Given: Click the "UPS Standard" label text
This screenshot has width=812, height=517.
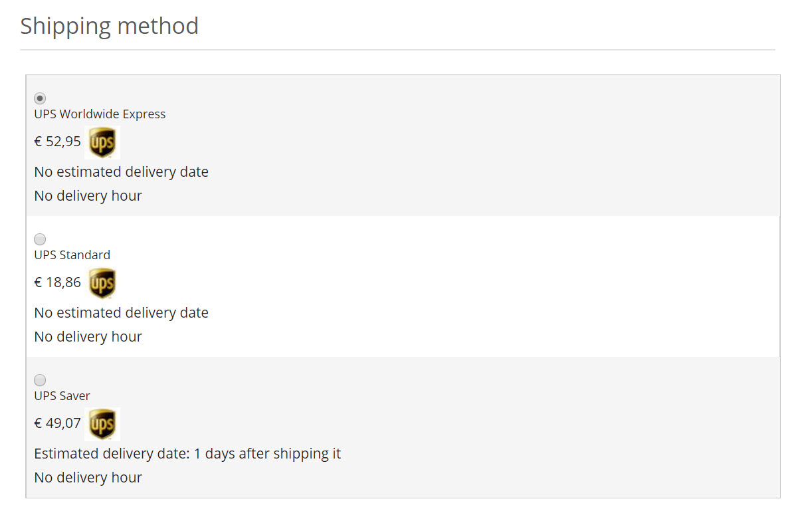Looking at the screenshot, I should [x=72, y=255].
